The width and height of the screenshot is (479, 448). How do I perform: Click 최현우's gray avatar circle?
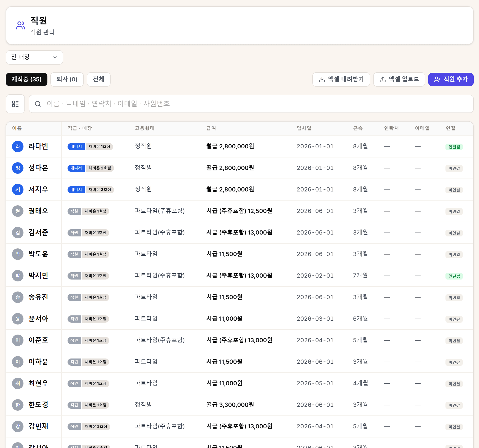[17, 383]
